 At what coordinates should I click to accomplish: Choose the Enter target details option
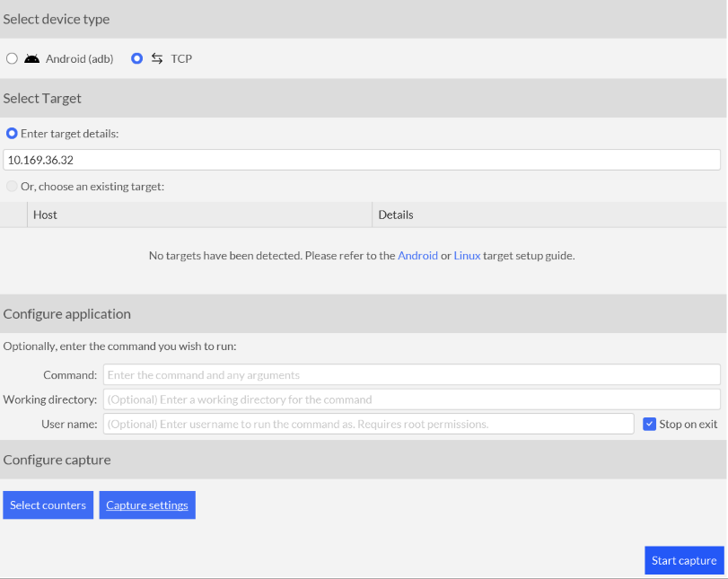tap(12, 133)
